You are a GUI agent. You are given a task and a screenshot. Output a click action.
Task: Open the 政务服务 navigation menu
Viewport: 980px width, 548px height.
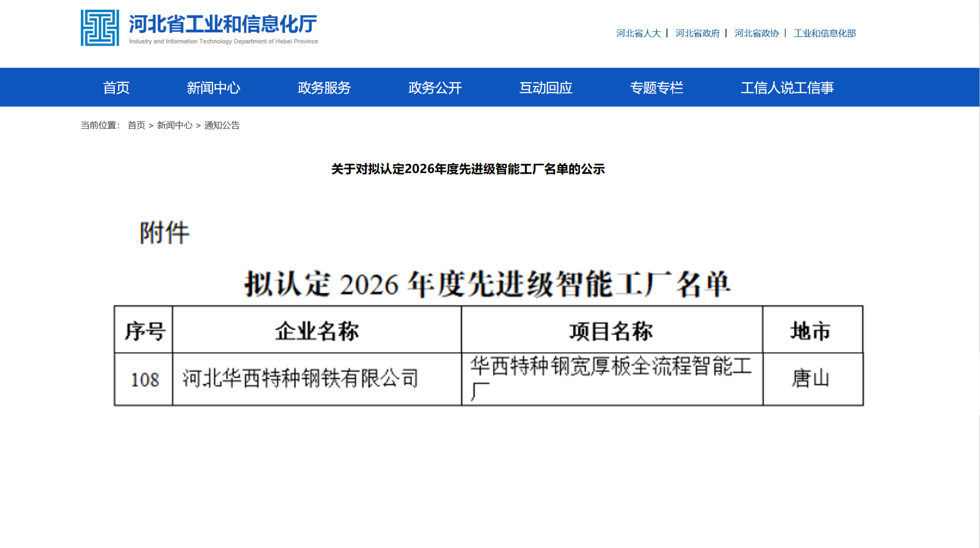325,88
